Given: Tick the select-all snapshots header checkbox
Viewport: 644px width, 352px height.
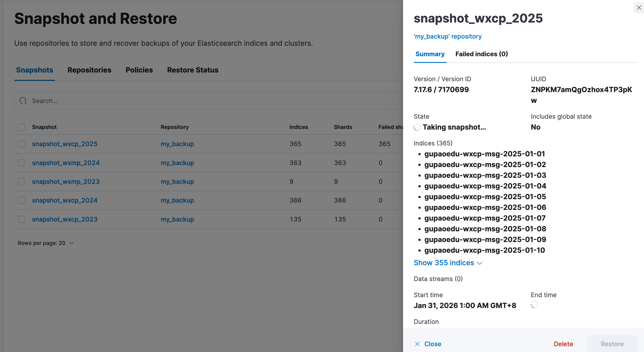Looking at the screenshot, I should coord(22,127).
